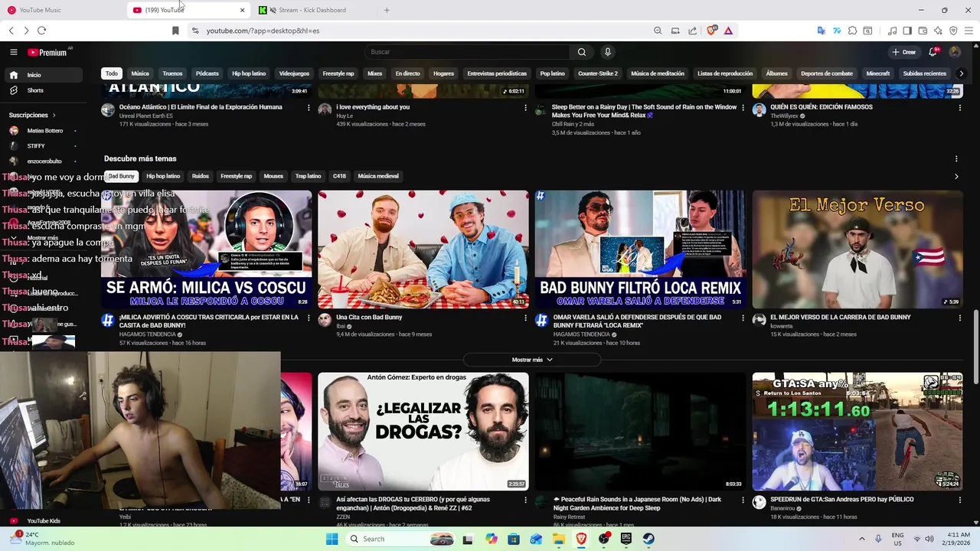Screen dimensions: 980x551
Task: Click the Crear button
Action: (x=904, y=52)
